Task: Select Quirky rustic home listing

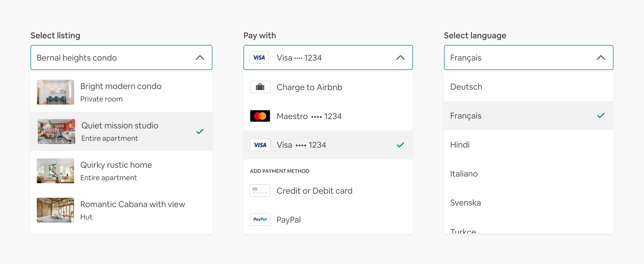Action: click(x=116, y=171)
